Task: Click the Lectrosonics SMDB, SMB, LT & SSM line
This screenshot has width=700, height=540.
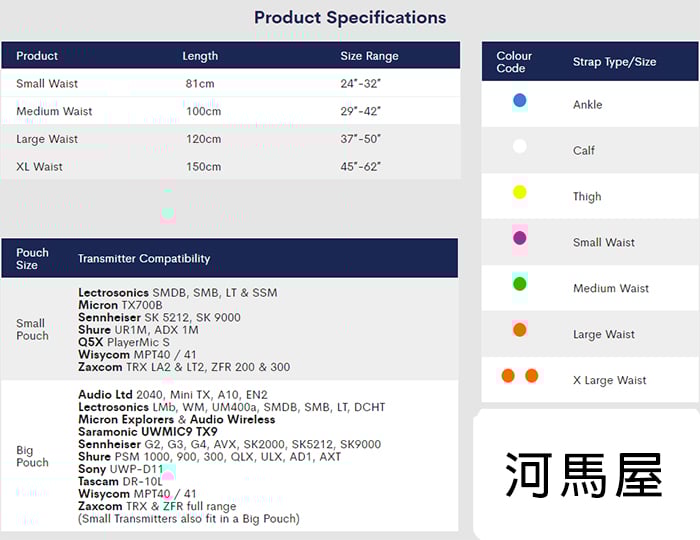Action: [x=178, y=293]
